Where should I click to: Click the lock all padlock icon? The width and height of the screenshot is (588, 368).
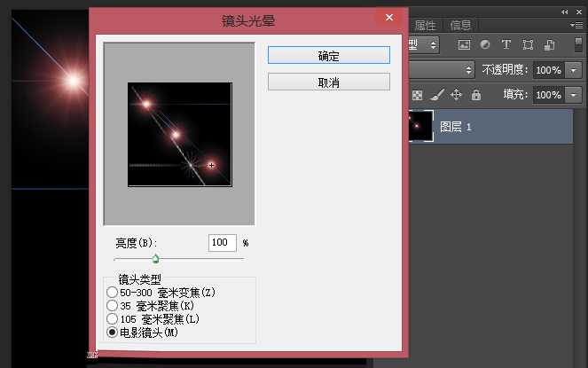[476, 95]
